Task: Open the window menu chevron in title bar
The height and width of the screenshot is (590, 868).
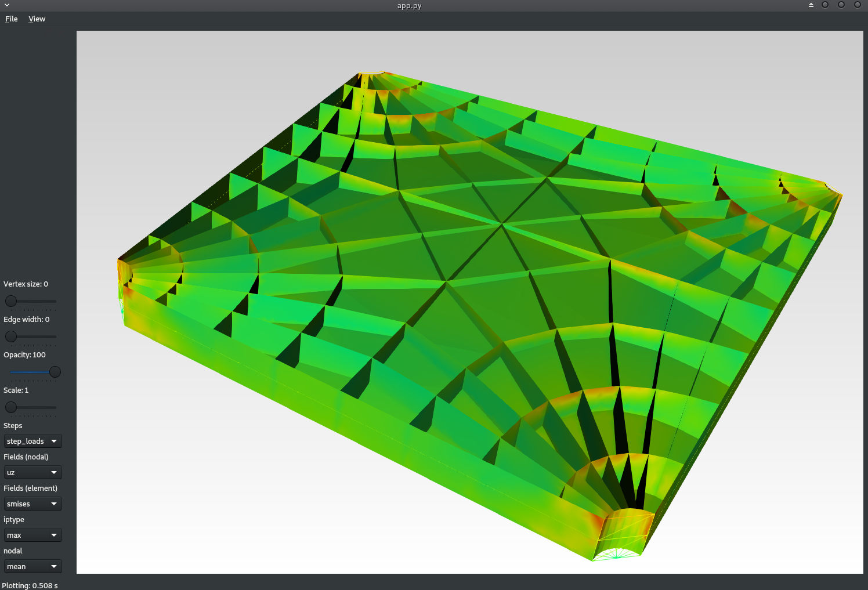Action: coord(7,5)
